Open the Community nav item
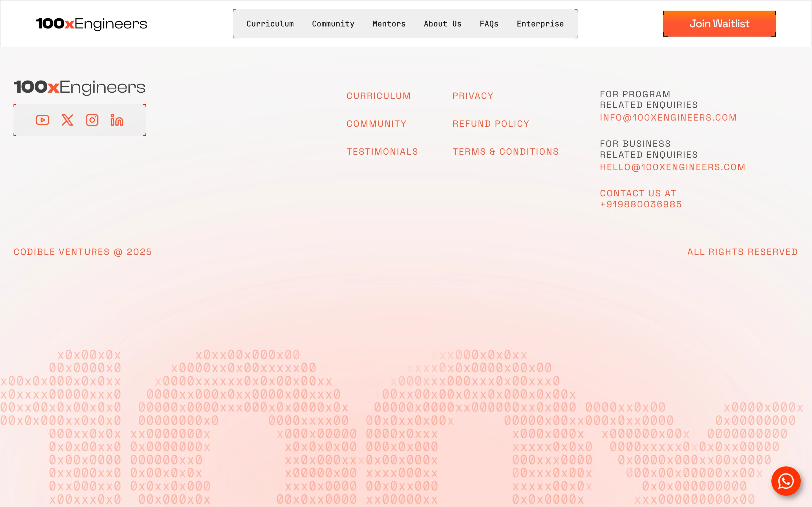 tap(333, 24)
